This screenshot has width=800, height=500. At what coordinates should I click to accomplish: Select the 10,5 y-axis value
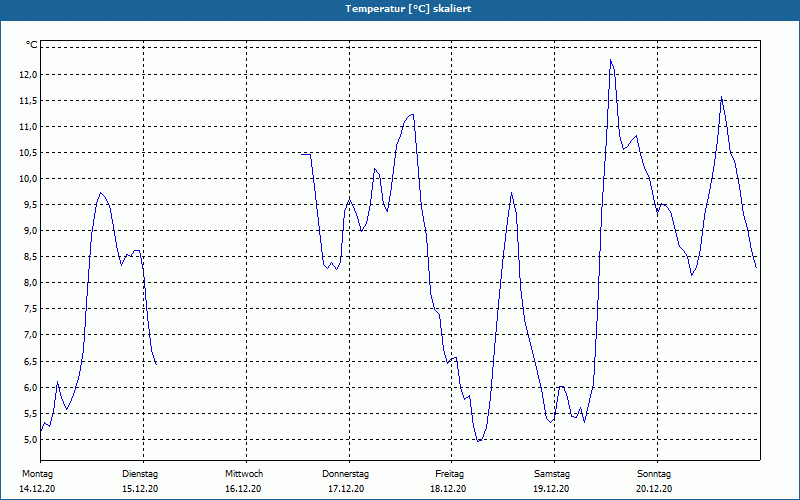28,153
